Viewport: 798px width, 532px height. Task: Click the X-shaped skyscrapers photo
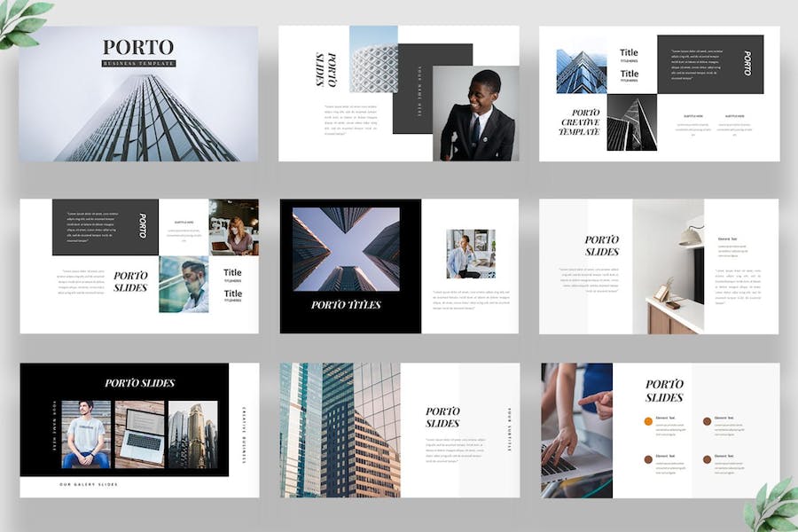coord(346,249)
